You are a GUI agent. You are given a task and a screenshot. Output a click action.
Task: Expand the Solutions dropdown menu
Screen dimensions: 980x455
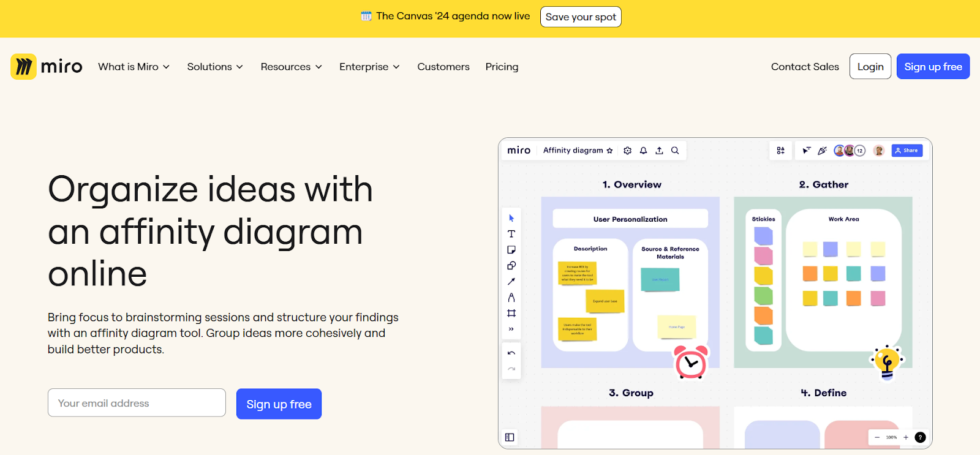(x=215, y=67)
